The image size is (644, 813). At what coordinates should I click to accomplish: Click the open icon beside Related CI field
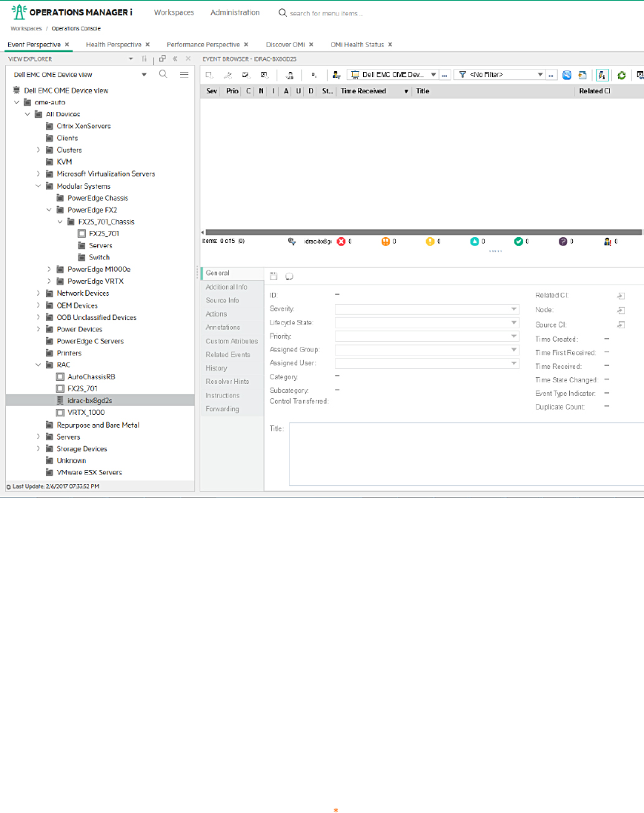point(621,296)
